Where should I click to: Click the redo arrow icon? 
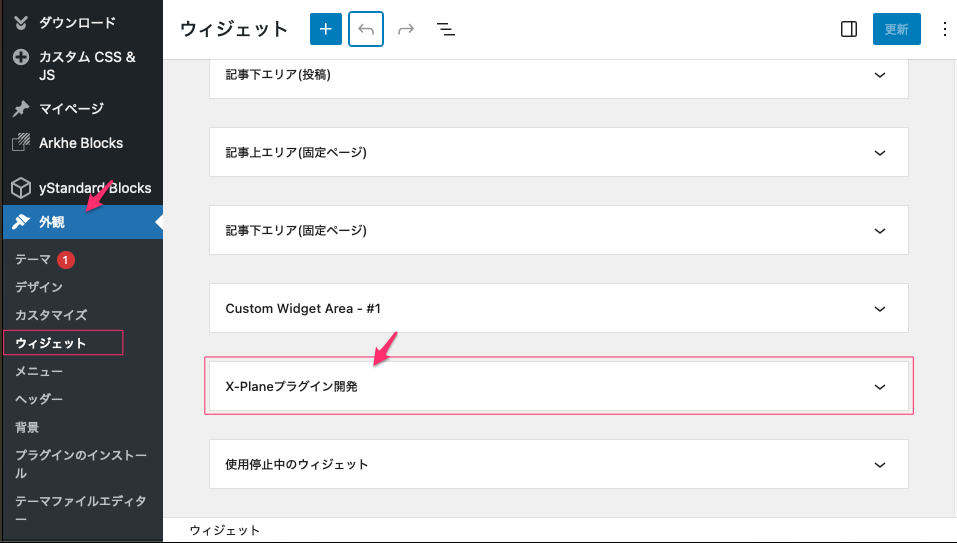click(406, 29)
